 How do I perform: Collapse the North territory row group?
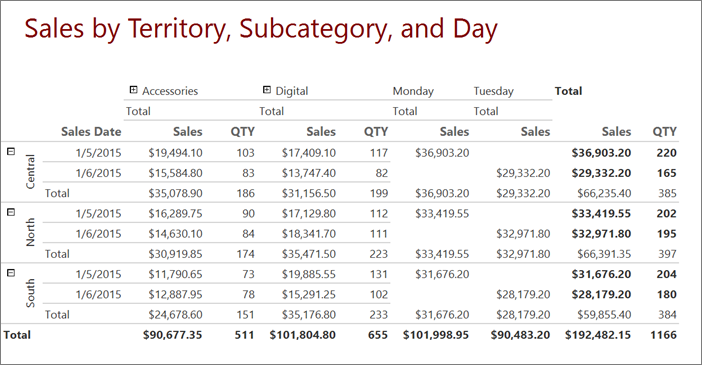click(x=11, y=212)
